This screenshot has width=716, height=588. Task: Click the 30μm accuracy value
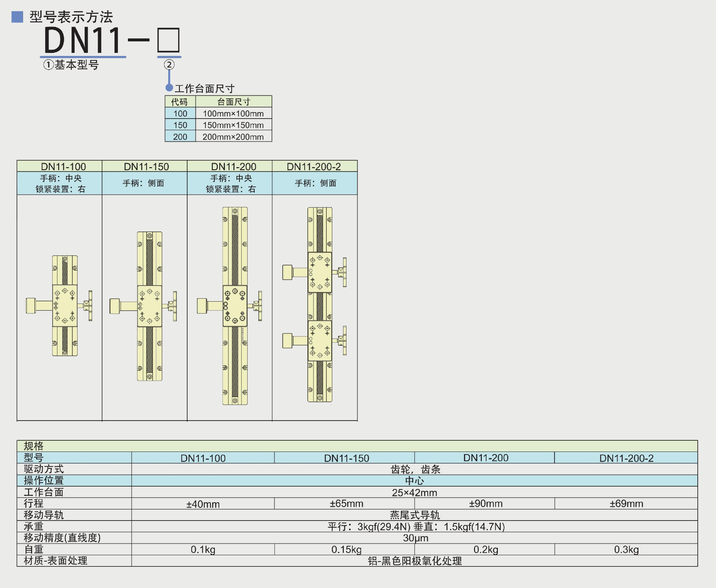click(x=415, y=538)
